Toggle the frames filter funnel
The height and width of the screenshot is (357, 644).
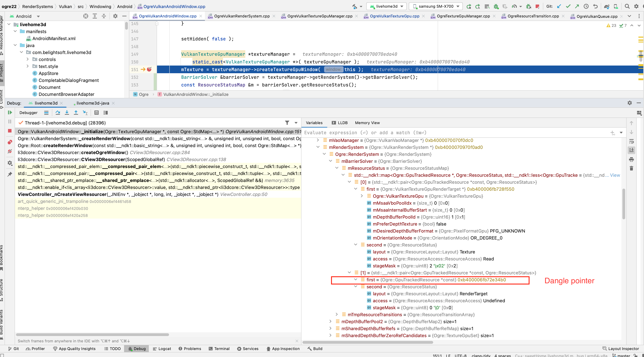[287, 123]
